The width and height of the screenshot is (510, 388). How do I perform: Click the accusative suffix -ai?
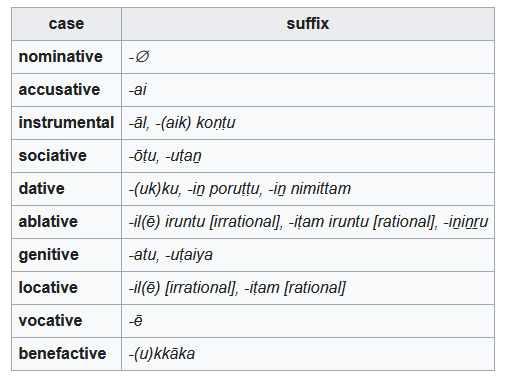pos(138,90)
